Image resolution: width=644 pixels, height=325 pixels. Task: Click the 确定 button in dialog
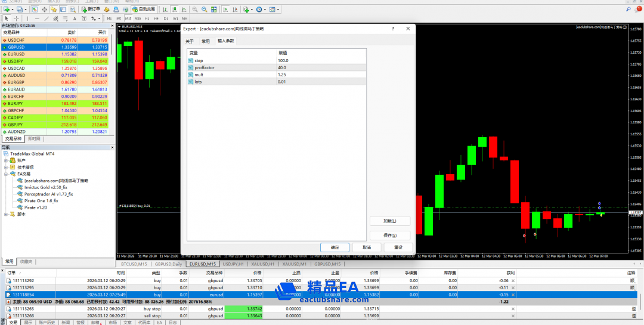[x=335, y=247]
